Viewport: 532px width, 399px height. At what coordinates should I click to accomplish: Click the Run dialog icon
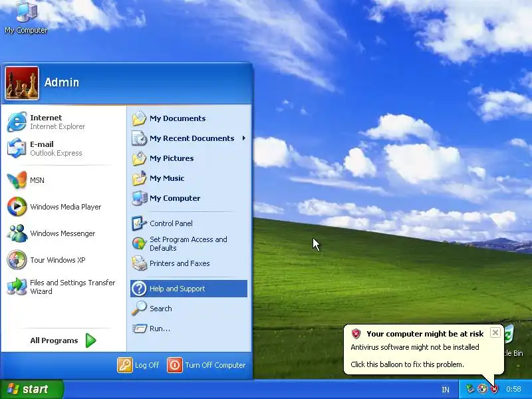[139, 329]
